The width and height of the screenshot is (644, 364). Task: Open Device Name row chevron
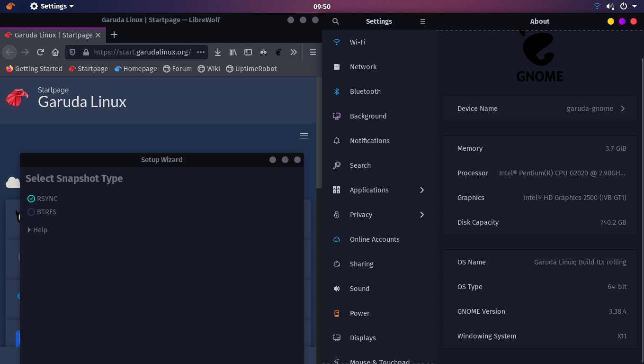(x=623, y=109)
